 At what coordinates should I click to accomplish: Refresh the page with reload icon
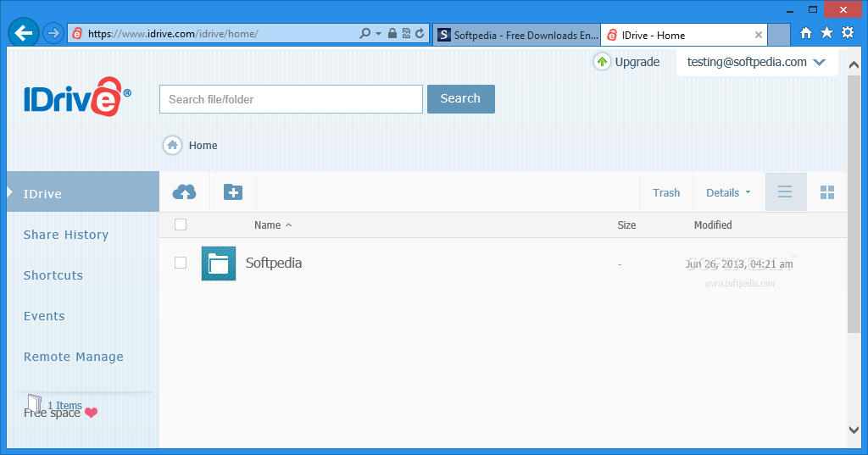[x=420, y=34]
